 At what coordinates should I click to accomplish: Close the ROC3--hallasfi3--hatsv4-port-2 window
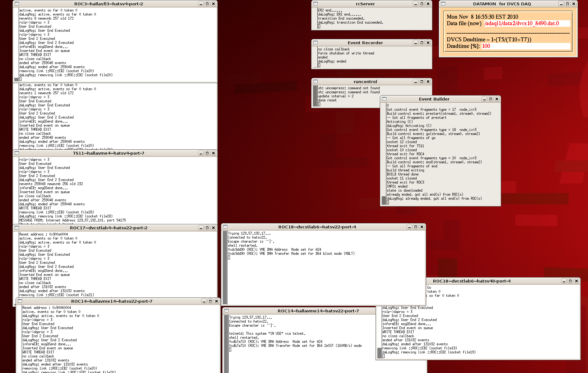(x=213, y=4)
